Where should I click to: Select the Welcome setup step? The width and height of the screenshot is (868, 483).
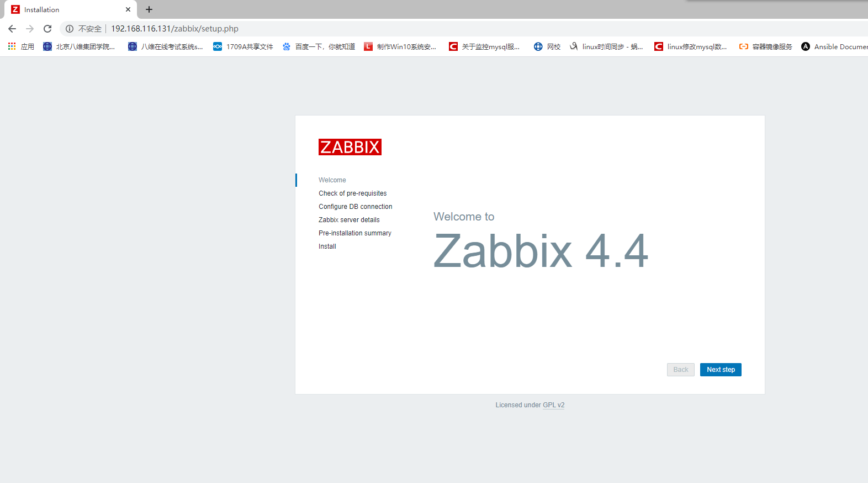point(332,180)
